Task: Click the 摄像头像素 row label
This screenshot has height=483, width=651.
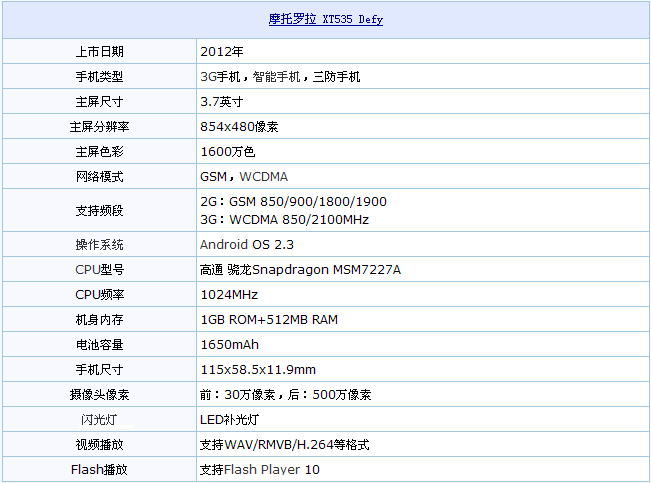Action: 100,394
